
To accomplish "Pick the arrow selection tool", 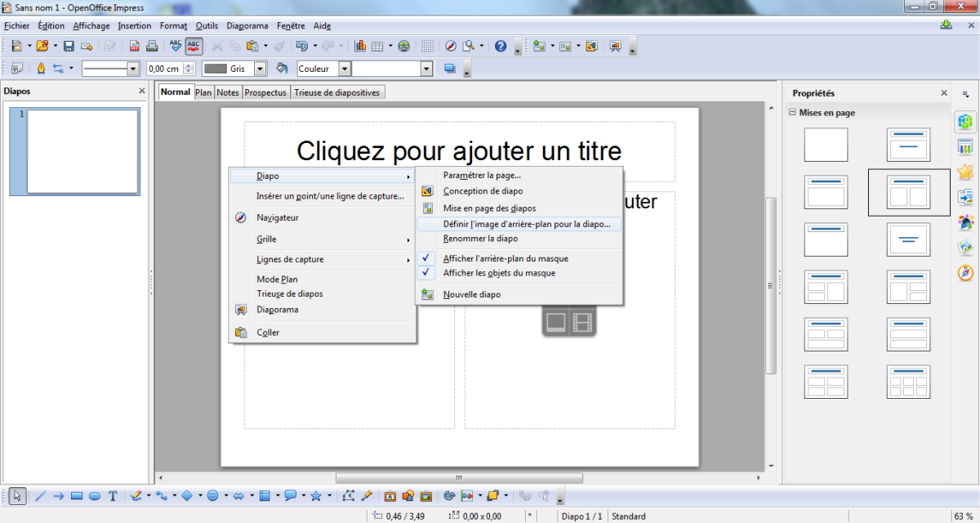I will [x=19, y=495].
